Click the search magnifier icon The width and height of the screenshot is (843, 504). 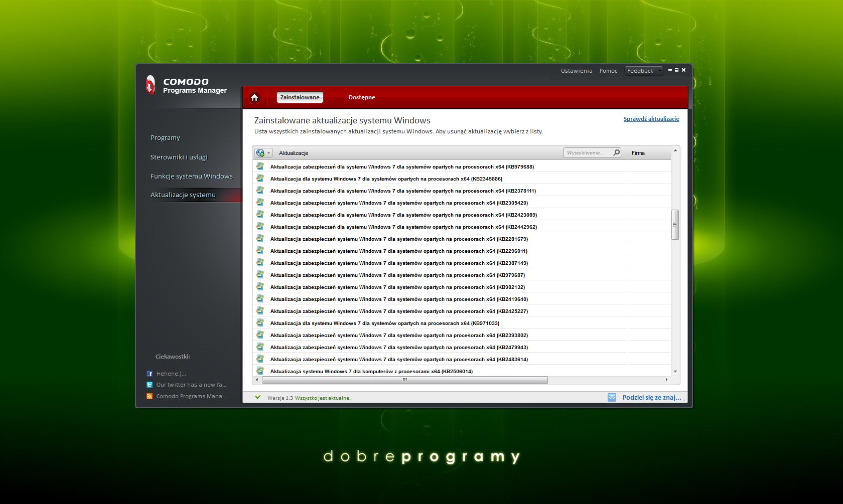tap(616, 152)
